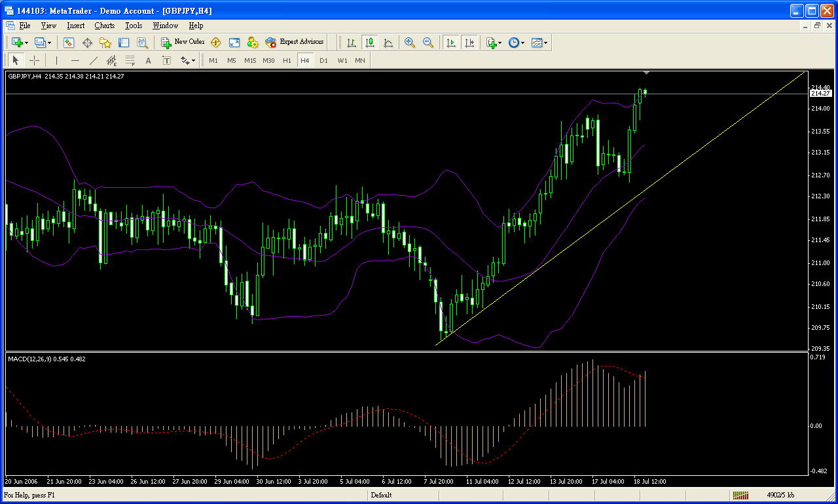This screenshot has width=838, height=504.
Task: Click the 214.27 current price label
Action: coord(820,94)
